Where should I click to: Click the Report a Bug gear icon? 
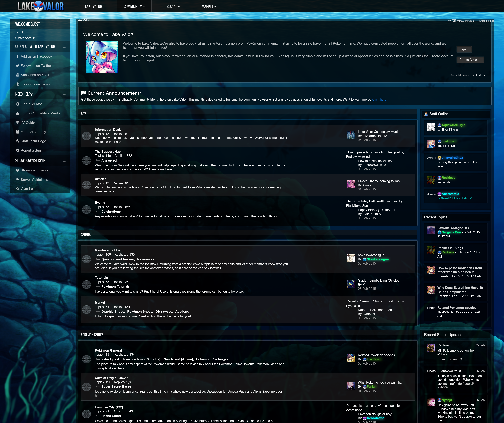(x=17, y=151)
